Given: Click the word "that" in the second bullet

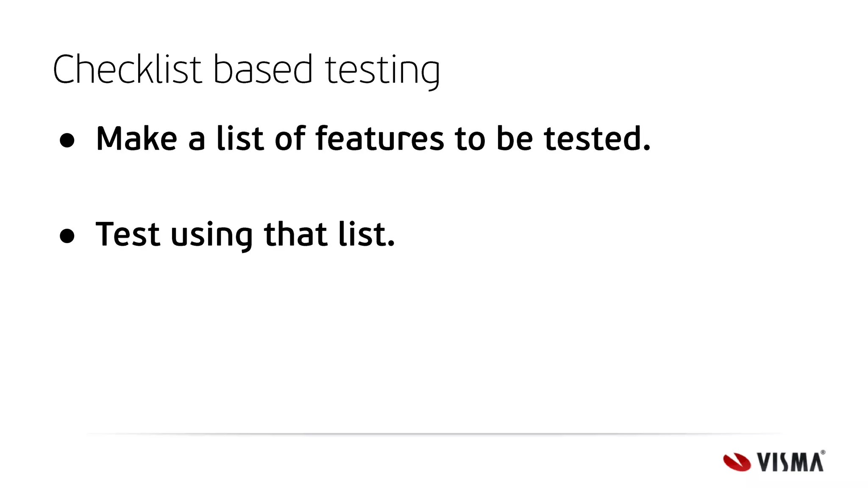Looking at the screenshot, I should point(295,234).
